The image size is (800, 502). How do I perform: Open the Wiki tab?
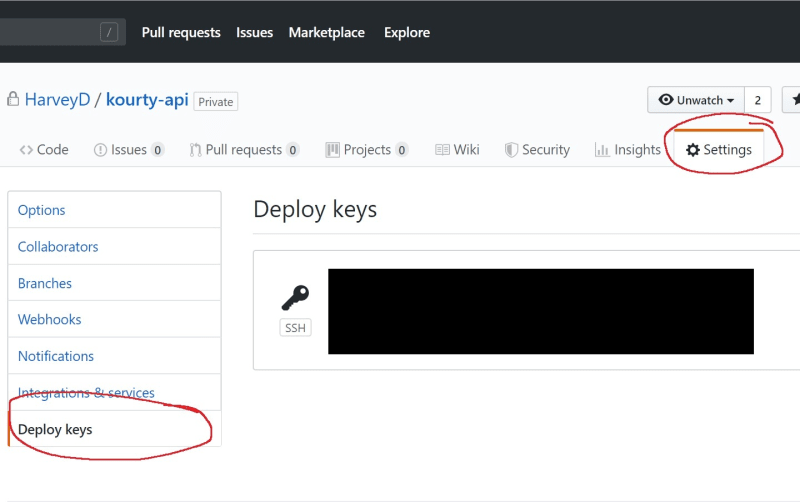point(457,149)
